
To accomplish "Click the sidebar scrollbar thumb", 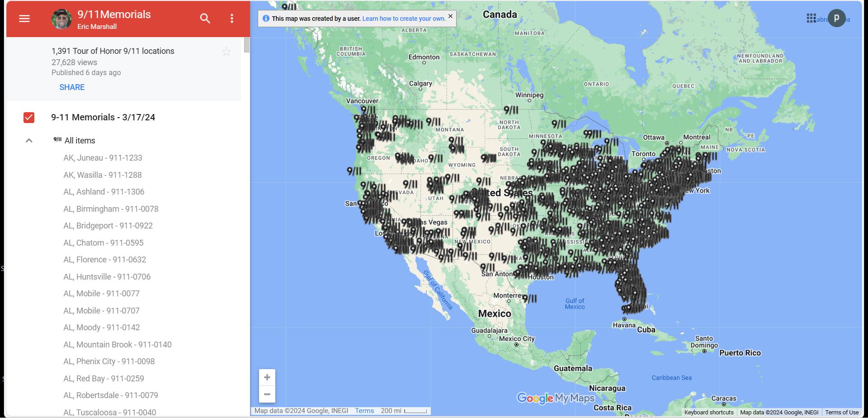I will (247, 45).
